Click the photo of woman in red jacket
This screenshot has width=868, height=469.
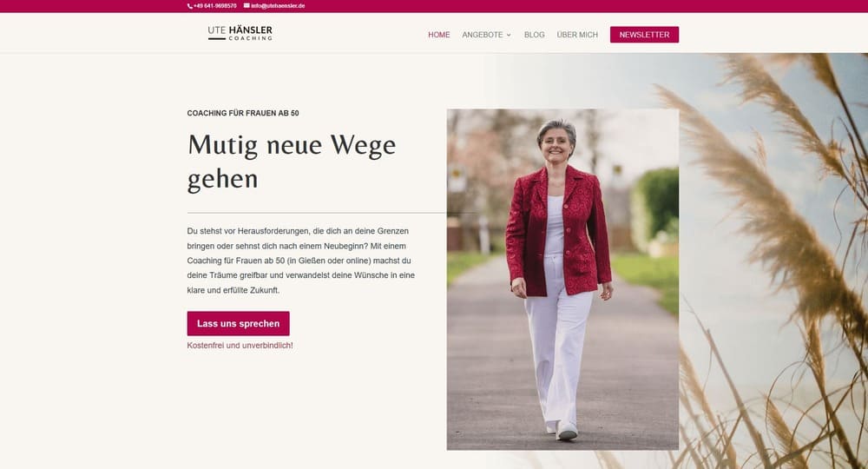(562, 279)
